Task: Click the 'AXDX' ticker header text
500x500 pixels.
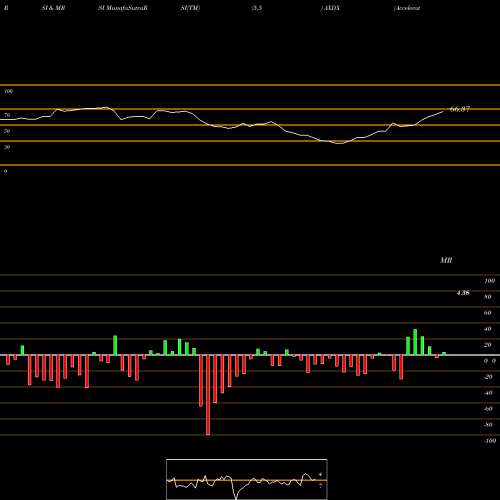Action: coord(331,8)
